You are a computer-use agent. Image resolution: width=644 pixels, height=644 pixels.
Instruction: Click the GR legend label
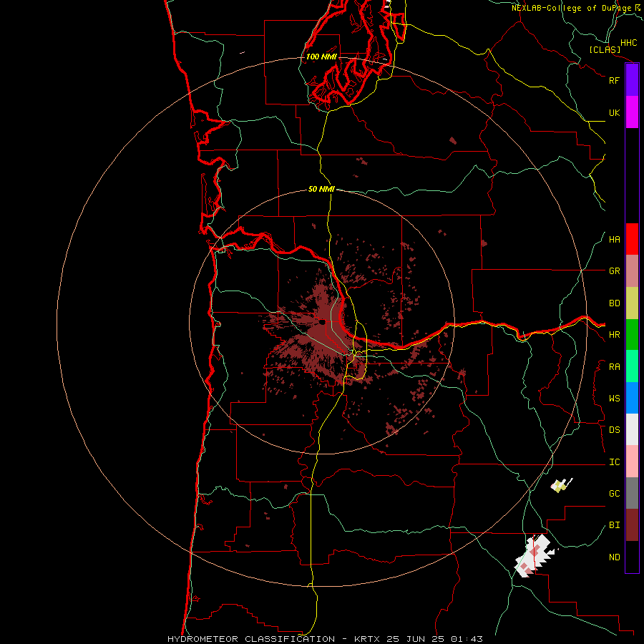click(x=614, y=271)
